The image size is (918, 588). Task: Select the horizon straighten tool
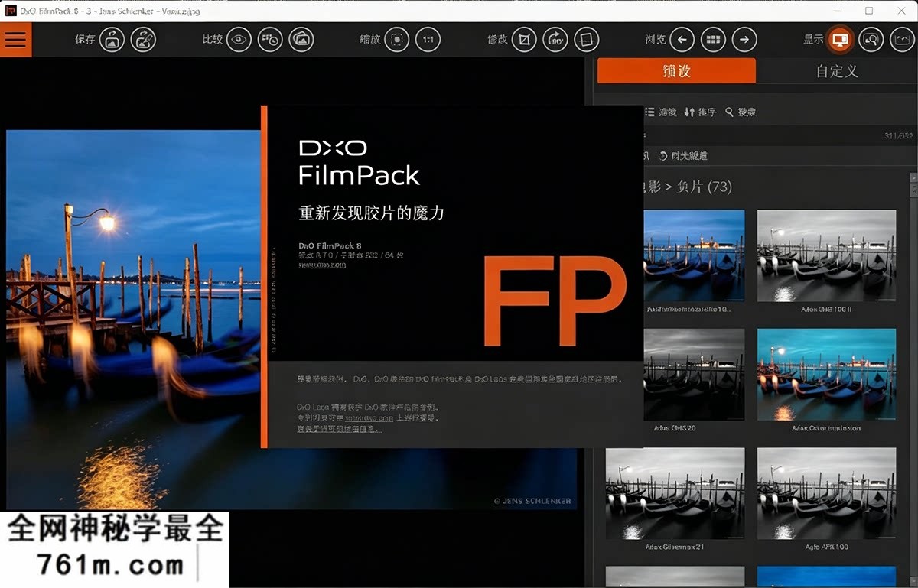tap(586, 40)
